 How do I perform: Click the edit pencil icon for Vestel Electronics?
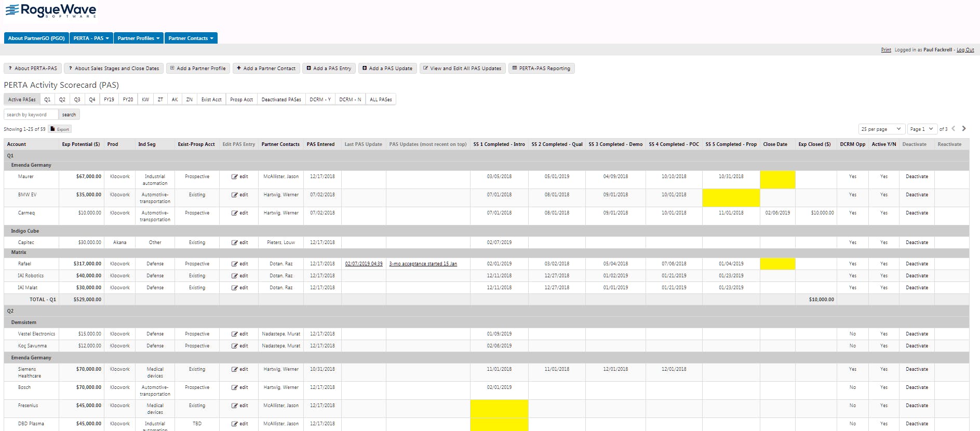235,334
